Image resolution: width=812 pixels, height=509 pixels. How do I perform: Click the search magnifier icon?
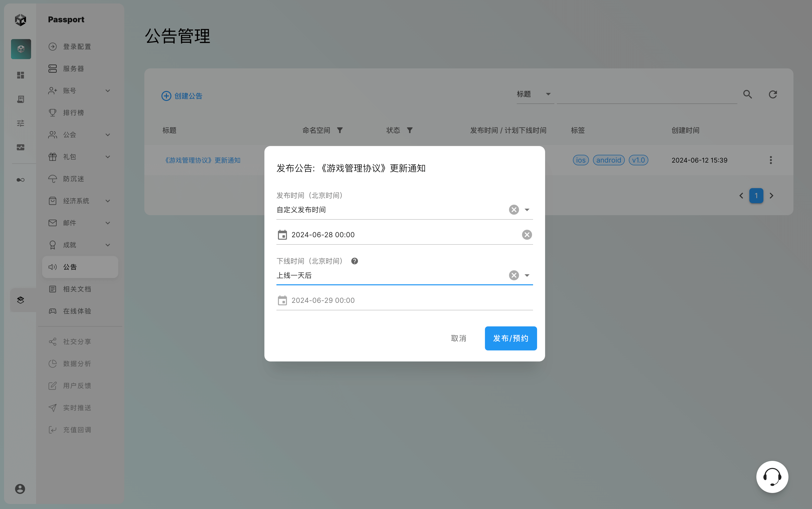[747, 95]
